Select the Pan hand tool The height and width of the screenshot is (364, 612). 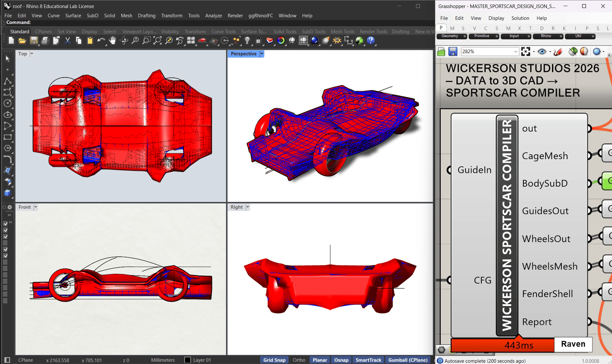[112, 40]
